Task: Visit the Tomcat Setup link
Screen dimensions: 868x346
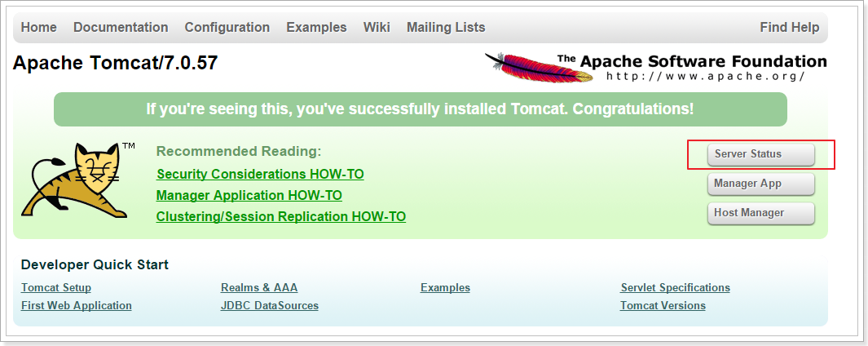Action: click(56, 288)
